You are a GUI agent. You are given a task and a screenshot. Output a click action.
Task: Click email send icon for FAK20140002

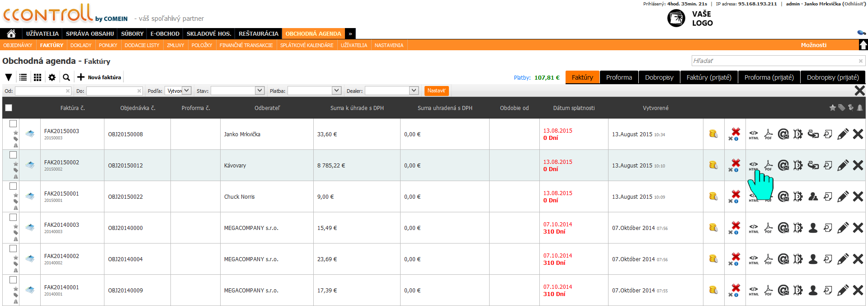[783, 259]
